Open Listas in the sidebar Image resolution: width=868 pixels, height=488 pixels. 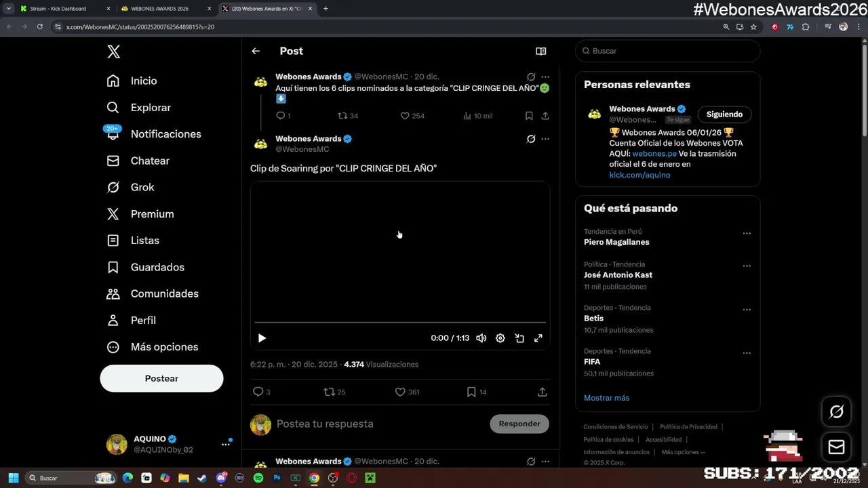tap(133, 241)
